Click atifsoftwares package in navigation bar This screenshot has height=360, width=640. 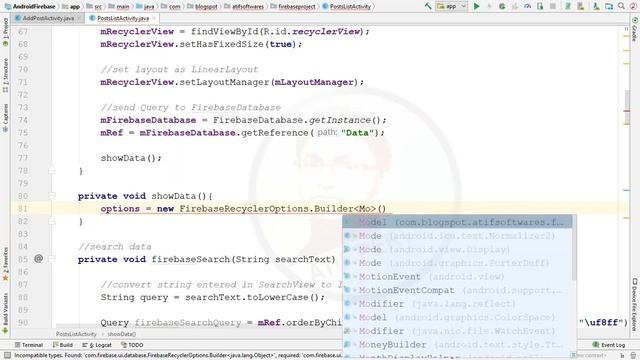244,7
